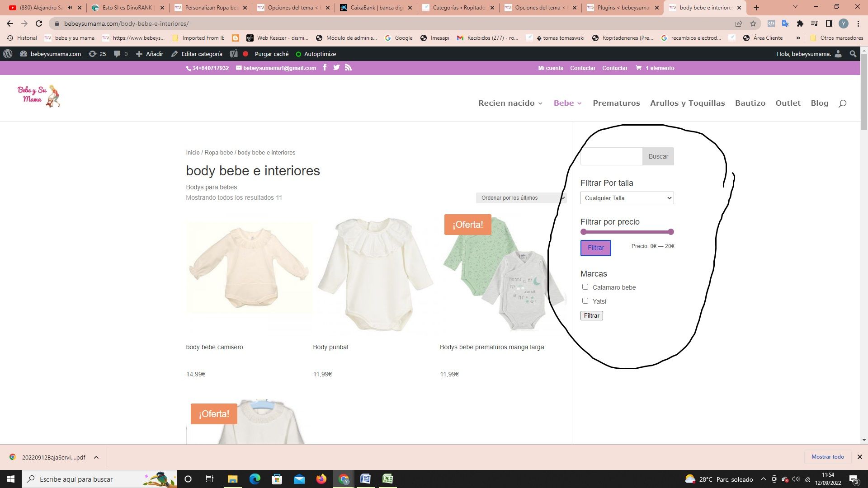Expand download options for the PDF file

96,457
